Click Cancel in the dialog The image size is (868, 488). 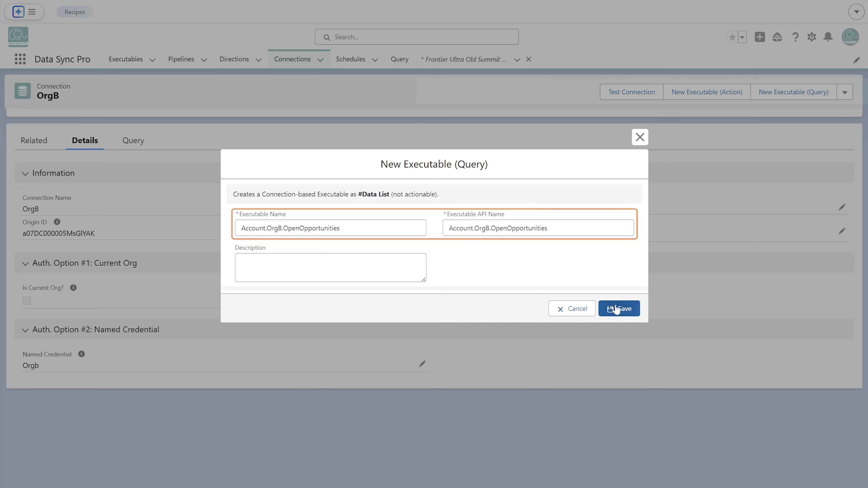coord(572,308)
